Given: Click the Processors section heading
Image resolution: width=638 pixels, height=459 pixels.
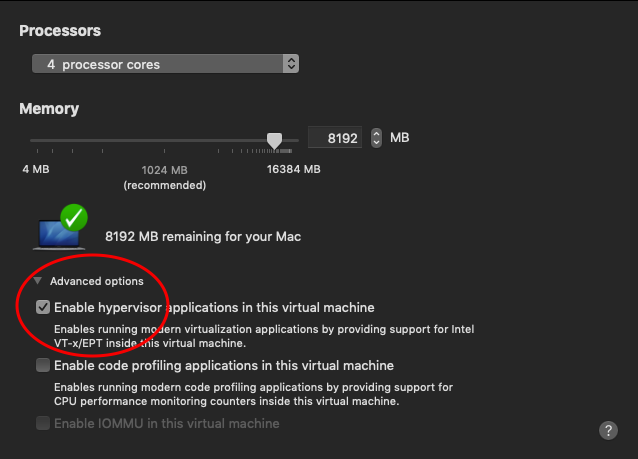Looking at the screenshot, I should (60, 31).
